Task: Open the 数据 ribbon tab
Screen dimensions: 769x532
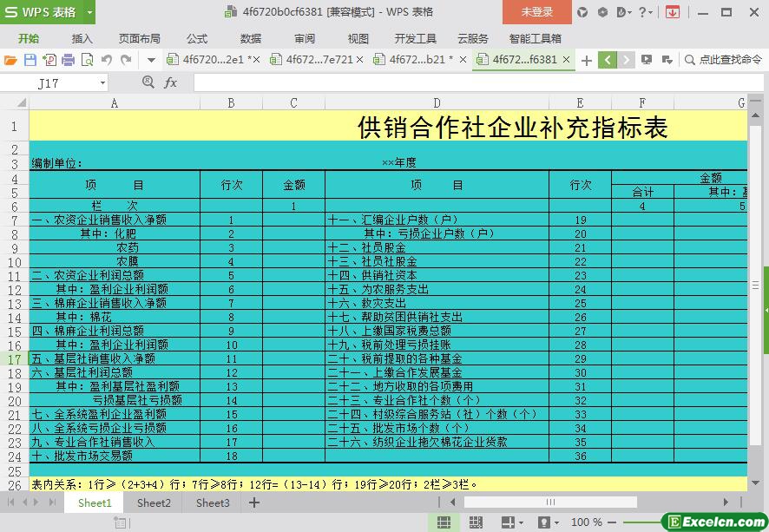Action: coord(251,39)
